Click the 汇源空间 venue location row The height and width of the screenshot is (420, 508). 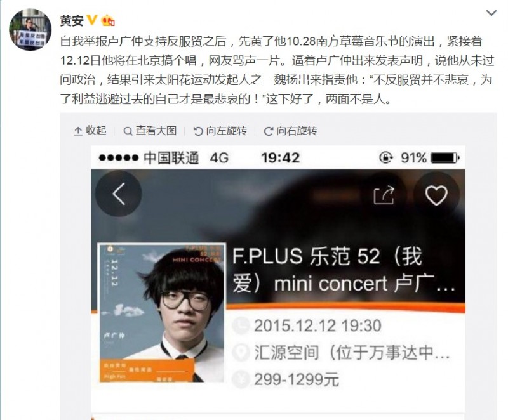click(342, 352)
